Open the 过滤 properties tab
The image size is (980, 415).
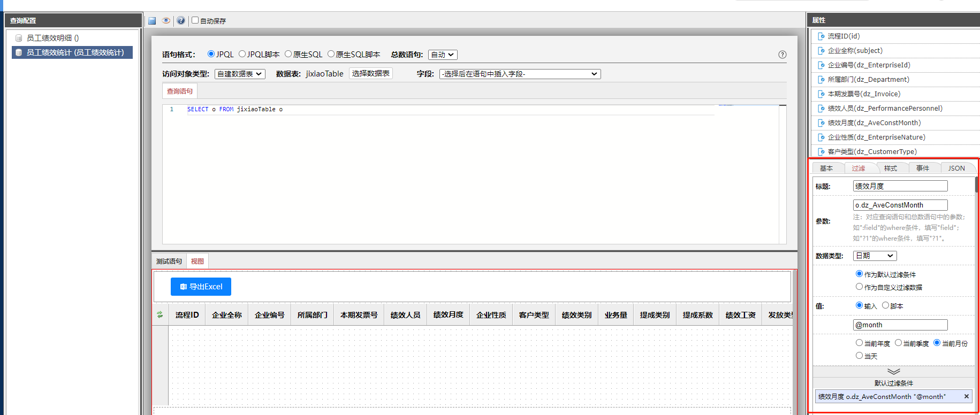[859, 168]
